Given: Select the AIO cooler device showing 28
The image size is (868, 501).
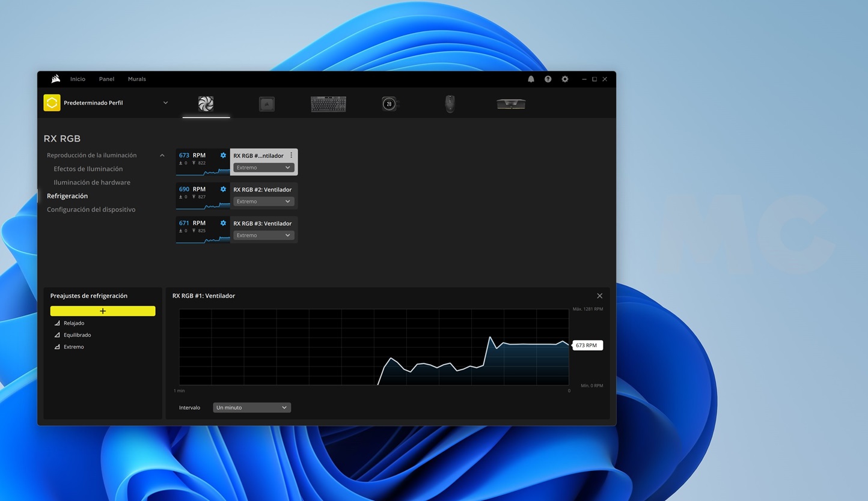Looking at the screenshot, I should pos(389,104).
